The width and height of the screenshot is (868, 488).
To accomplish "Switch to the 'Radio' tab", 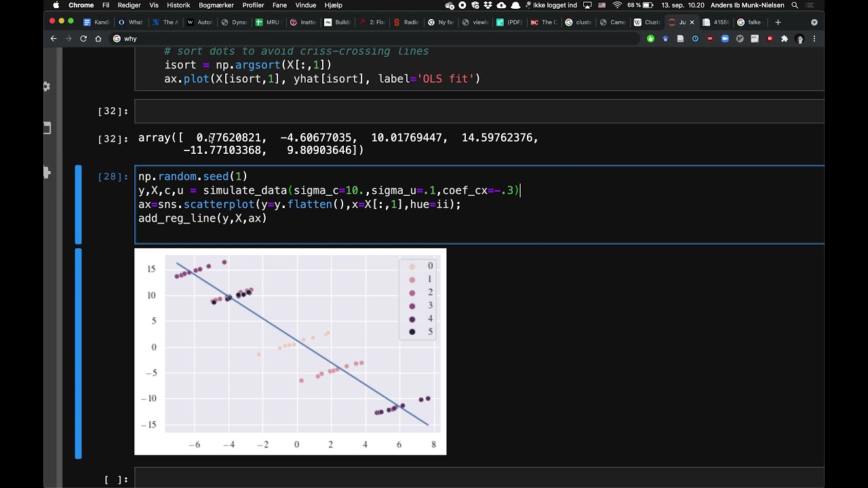I will pyautogui.click(x=406, y=22).
